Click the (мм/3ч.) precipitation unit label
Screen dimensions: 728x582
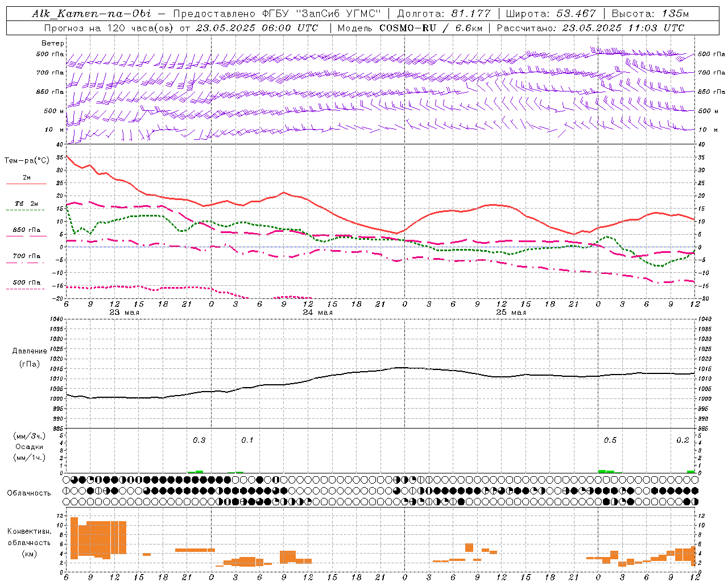(30, 436)
